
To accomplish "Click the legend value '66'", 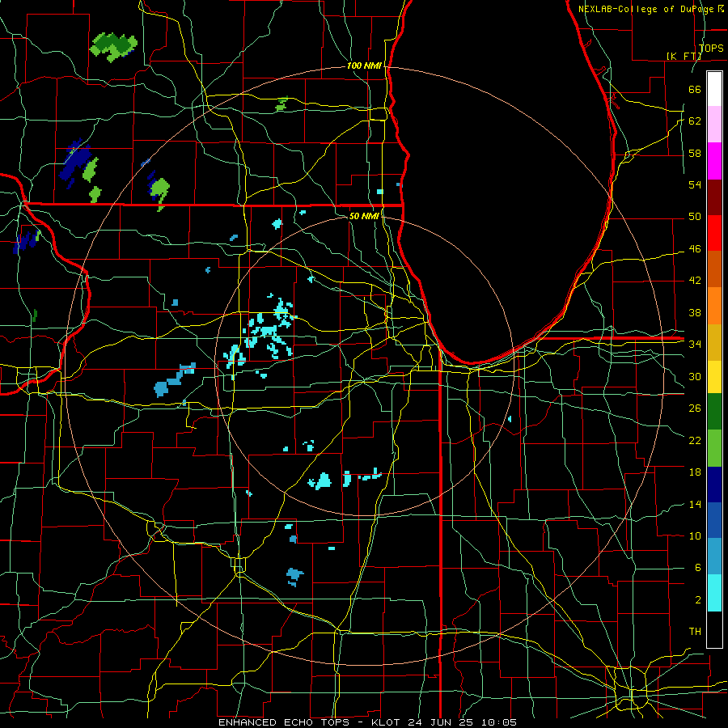I will (x=695, y=89).
